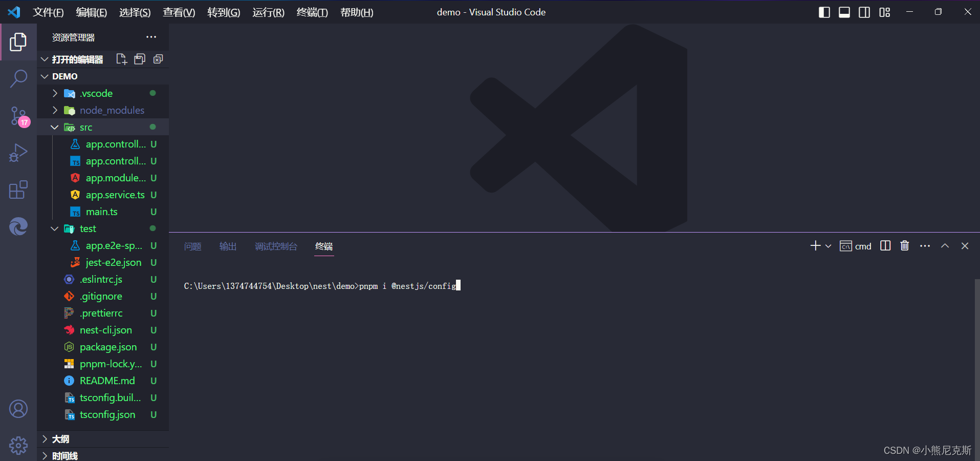Screen dimensions: 980x461
Task: Open the 终端(T) menu
Action: click(312, 12)
